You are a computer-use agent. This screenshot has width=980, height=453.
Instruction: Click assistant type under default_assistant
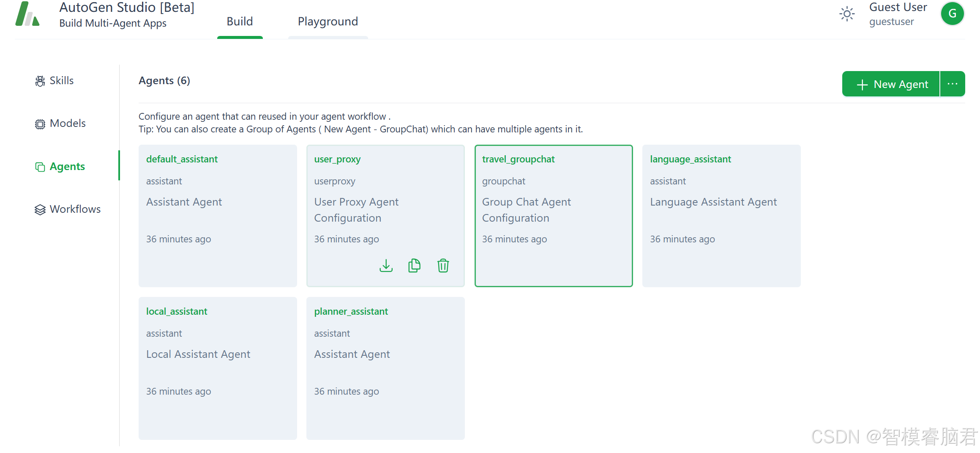pyautogui.click(x=164, y=181)
